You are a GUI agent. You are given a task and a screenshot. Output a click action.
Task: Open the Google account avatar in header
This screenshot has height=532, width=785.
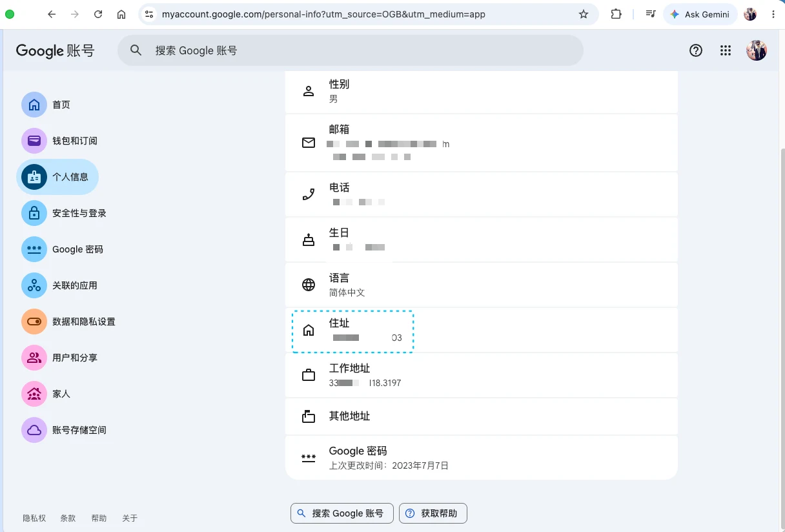[757, 50]
